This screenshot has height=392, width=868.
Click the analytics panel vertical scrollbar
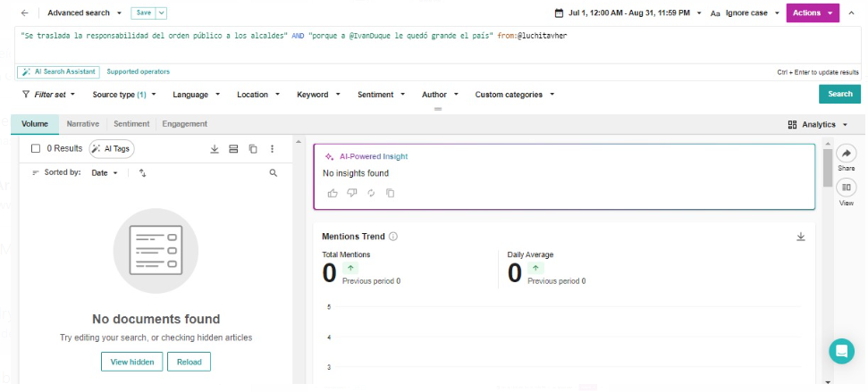828,168
